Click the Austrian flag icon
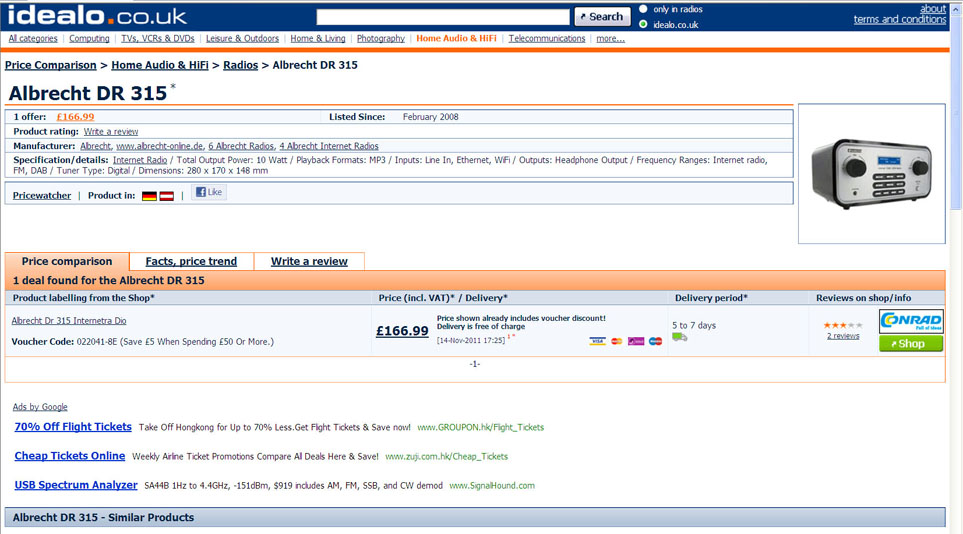This screenshot has height=534, width=963. [x=166, y=196]
